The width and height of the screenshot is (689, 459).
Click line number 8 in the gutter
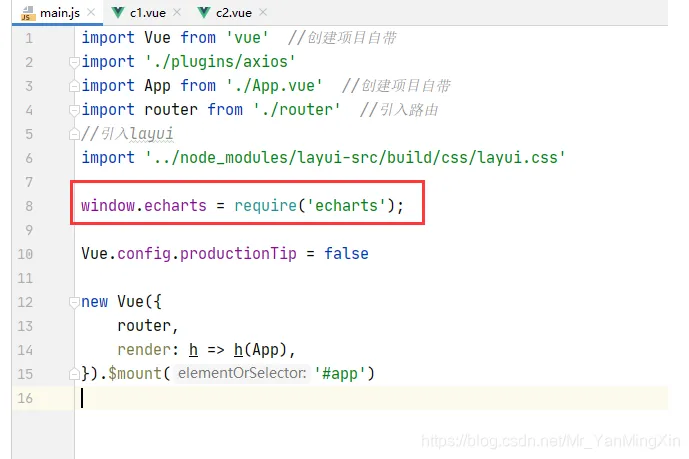pos(29,206)
